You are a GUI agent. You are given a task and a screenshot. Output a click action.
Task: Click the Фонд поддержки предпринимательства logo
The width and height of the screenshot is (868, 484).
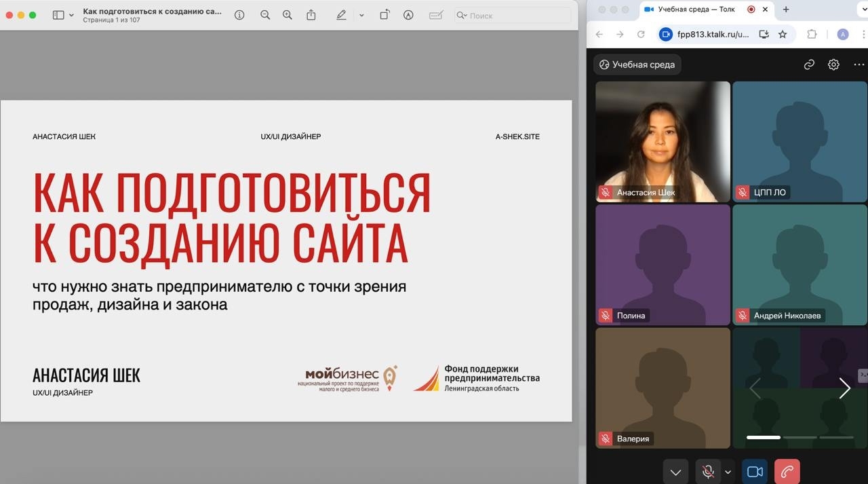pyautogui.click(x=477, y=378)
